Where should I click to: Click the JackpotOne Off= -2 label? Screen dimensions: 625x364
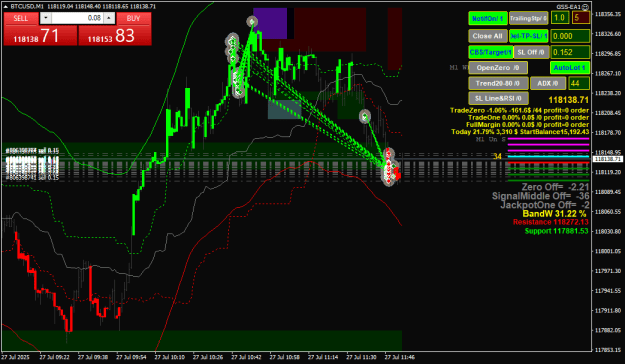point(545,205)
